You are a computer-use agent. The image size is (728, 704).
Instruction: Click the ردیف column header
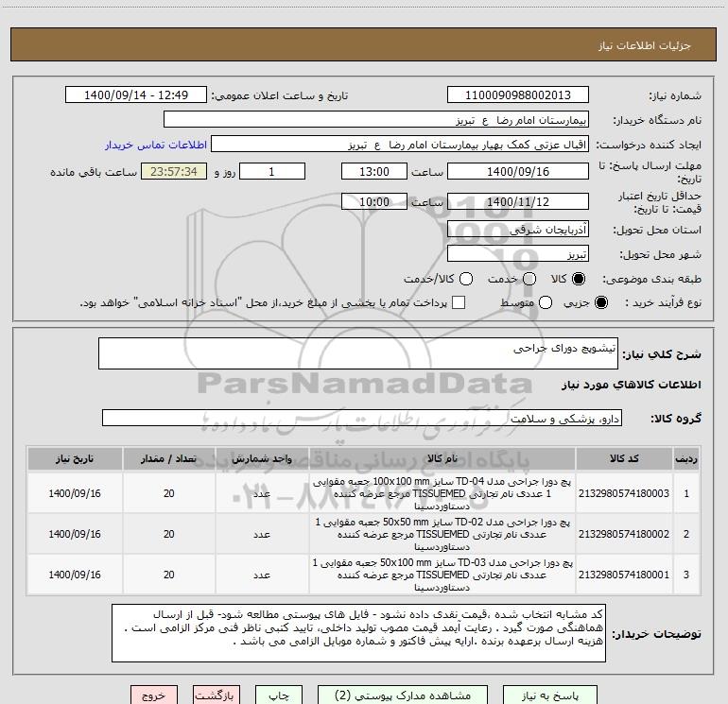click(686, 459)
